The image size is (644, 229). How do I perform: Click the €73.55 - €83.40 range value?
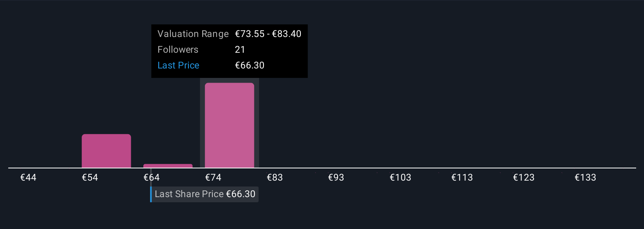click(268, 34)
